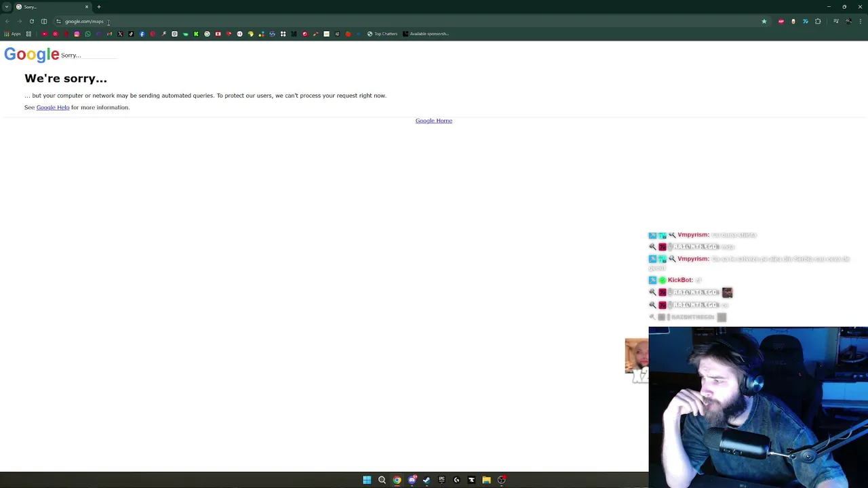Follow the 'Google Home' link
The height and width of the screenshot is (488, 868).
[x=434, y=121]
